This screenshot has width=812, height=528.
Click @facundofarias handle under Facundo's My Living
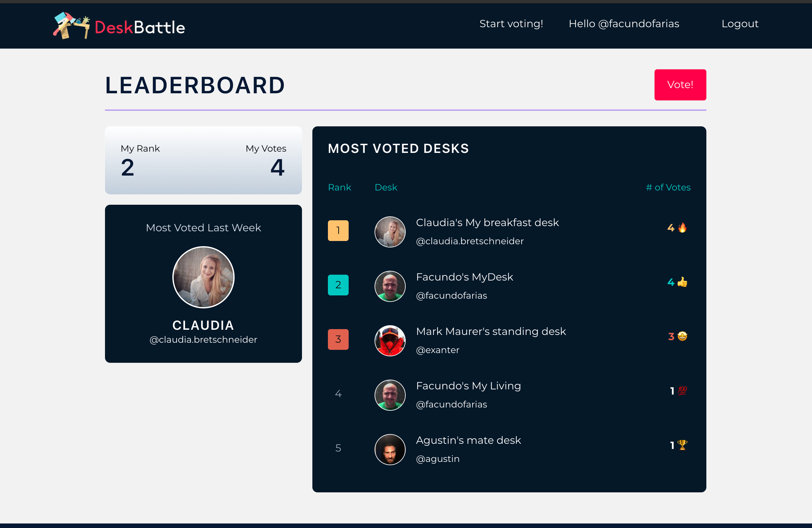click(451, 404)
